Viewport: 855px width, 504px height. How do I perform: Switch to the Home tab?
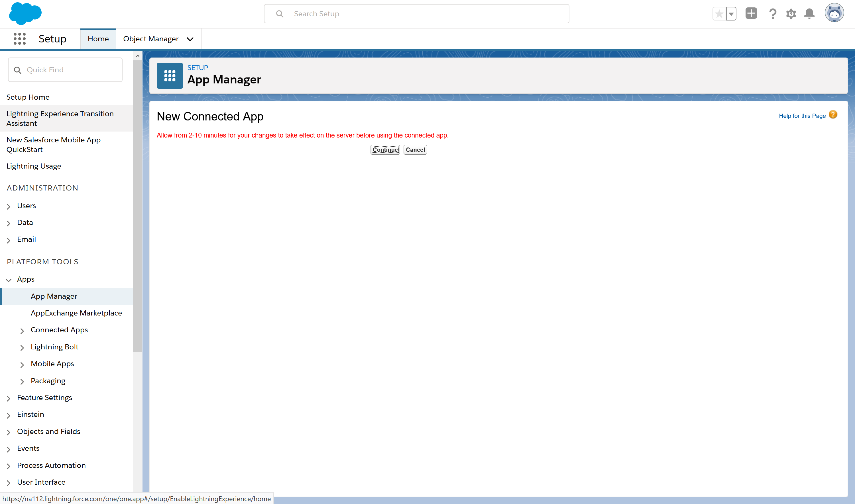98,39
